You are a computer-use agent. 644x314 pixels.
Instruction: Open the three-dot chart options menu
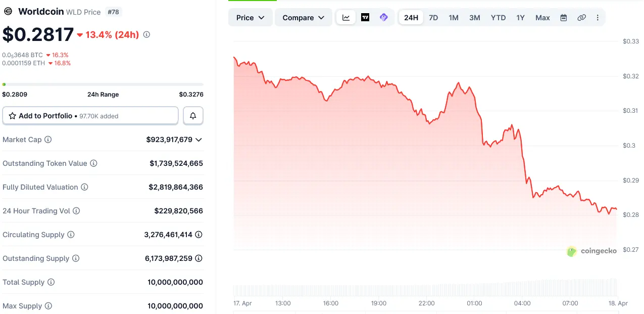(598, 17)
